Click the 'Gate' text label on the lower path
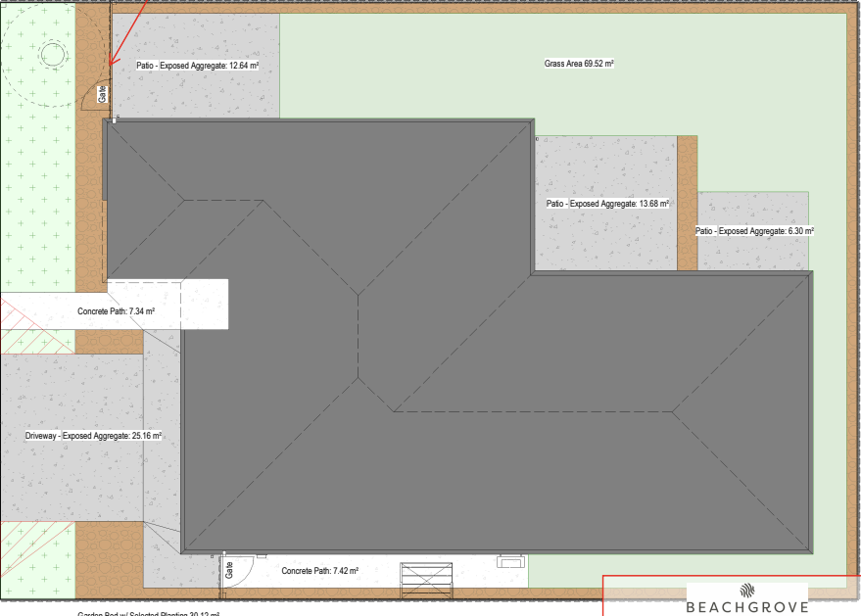Image resolution: width=861 pixels, height=616 pixels. click(229, 569)
